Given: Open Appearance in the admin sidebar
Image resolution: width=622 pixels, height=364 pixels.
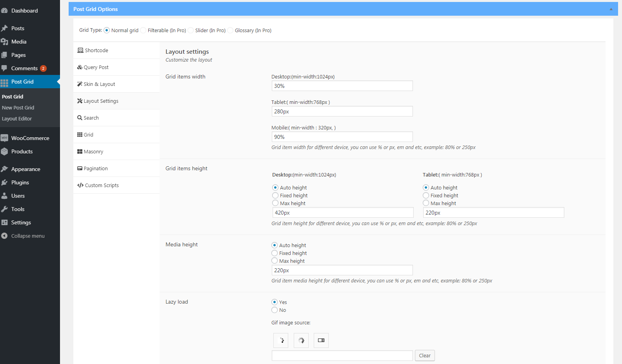Looking at the screenshot, I should pyautogui.click(x=25, y=169).
